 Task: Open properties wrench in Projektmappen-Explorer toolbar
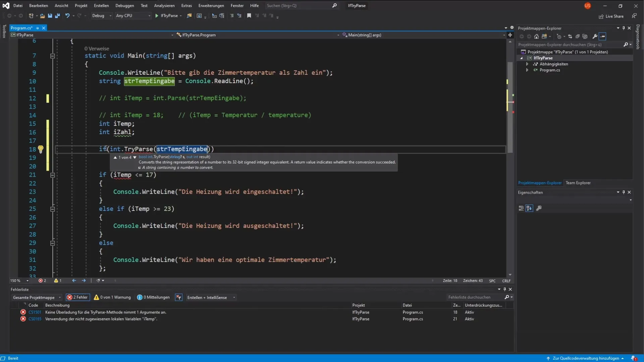(595, 37)
